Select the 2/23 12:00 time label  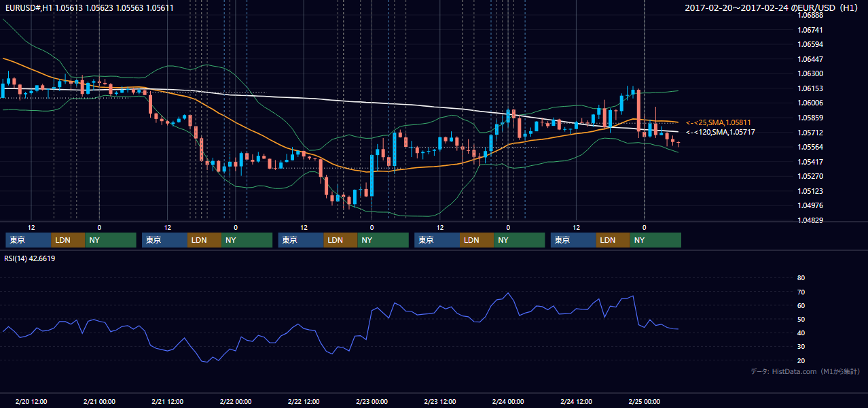coord(440,401)
